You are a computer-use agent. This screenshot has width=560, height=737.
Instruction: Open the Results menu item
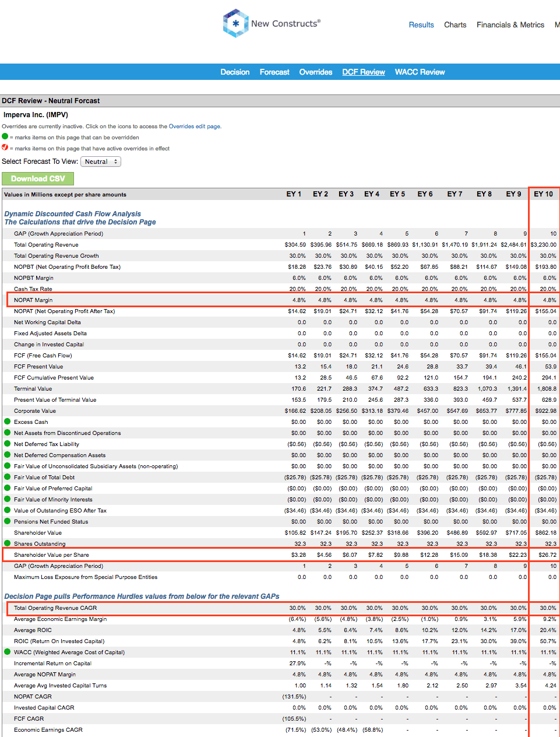pyautogui.click(x=421, y=24)
